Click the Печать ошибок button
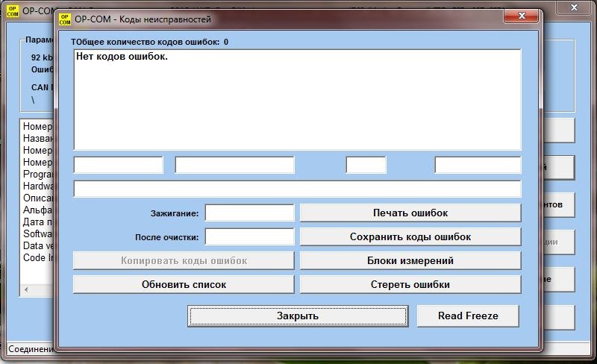The width and height of the screenshot is (597, 364). pos(410,213)
